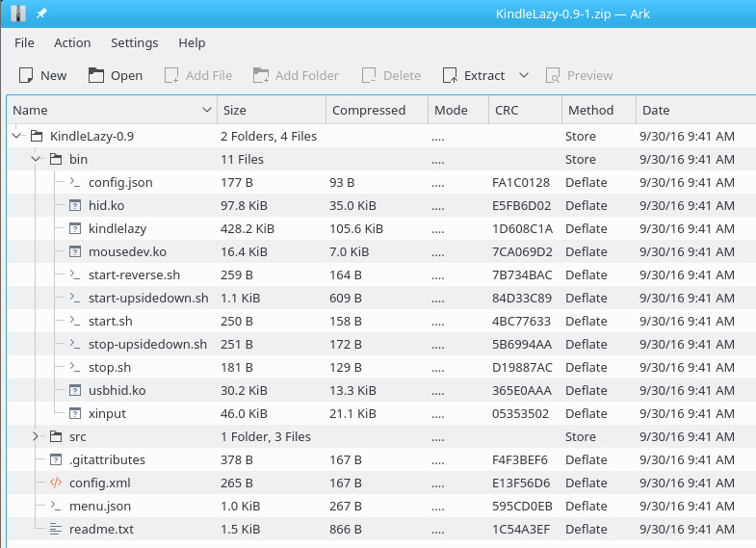This screenshot has height=548, width=756.
Task: Click the file icon beside usbhid.ko
Action: pyautogui.click(x=75, y=390)
